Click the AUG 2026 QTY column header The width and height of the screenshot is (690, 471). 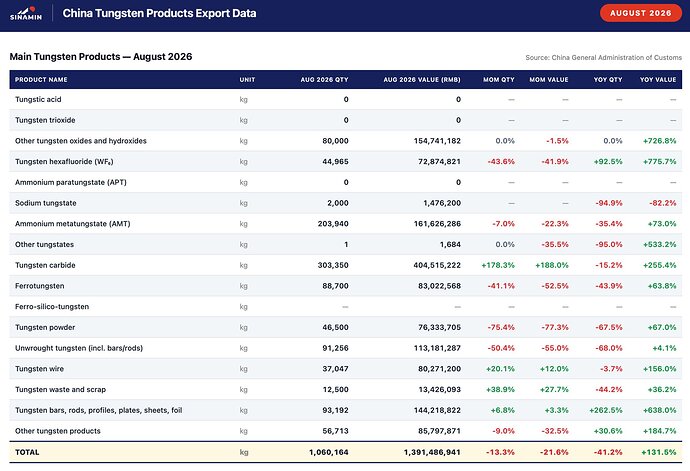(x=324, y=80)
